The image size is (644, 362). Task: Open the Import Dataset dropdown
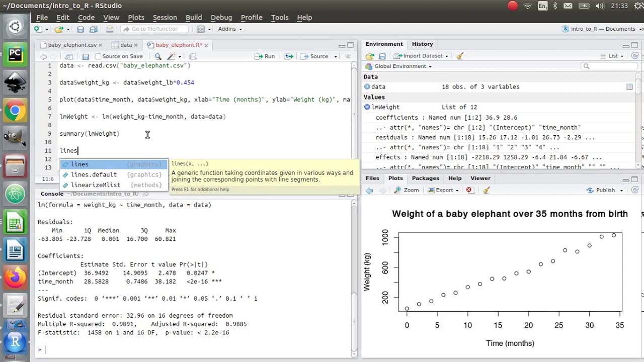[421, 56]
